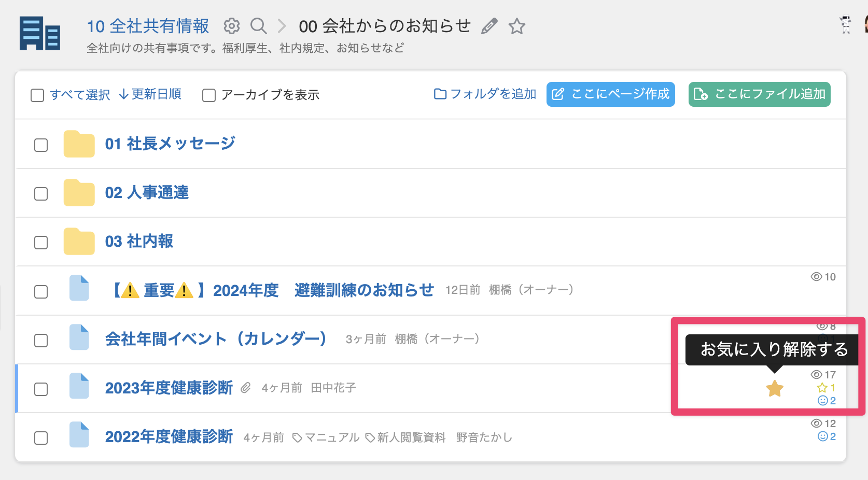Click the ここにファイル追加 button

759,94
